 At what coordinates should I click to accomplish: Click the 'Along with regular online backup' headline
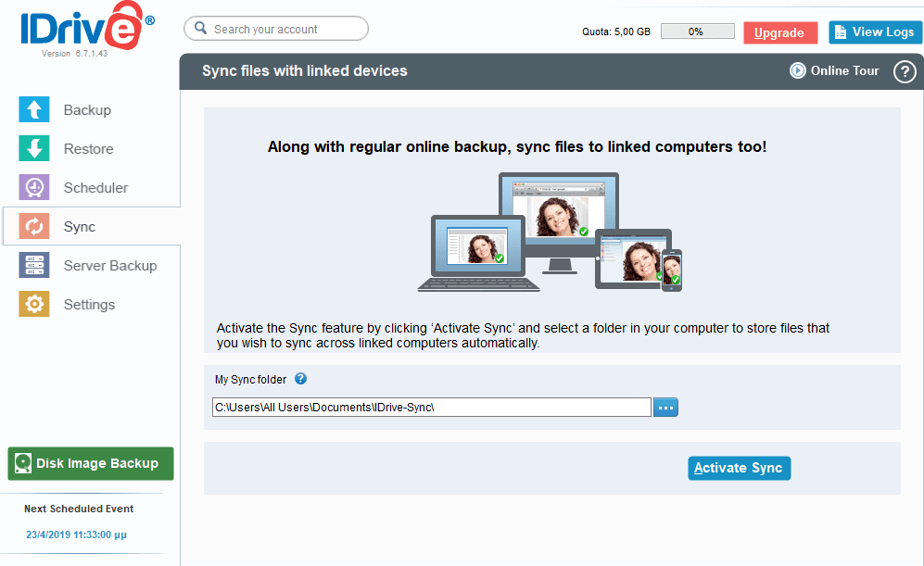coord(517,146)
